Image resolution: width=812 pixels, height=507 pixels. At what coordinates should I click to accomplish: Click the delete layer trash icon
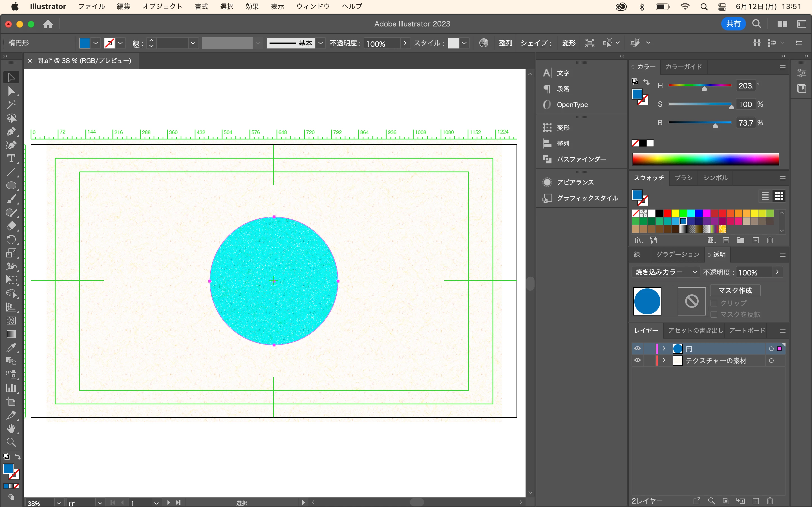(770, 501)
